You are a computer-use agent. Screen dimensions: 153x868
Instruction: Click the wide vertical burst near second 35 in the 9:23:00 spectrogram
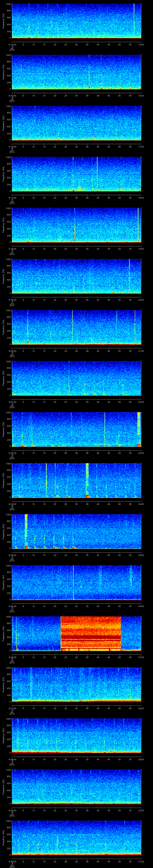pos(87,480)
